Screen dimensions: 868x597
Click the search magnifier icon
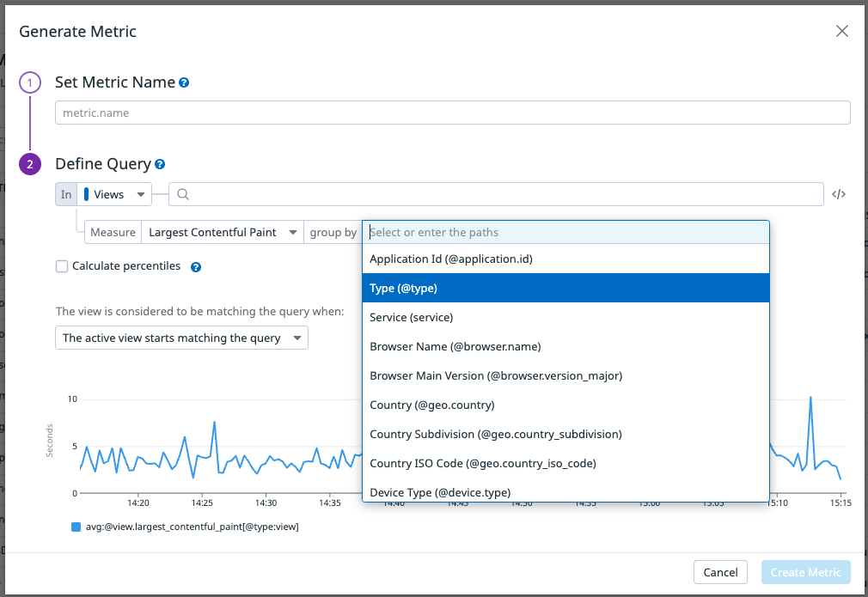[x=182, y=195]
